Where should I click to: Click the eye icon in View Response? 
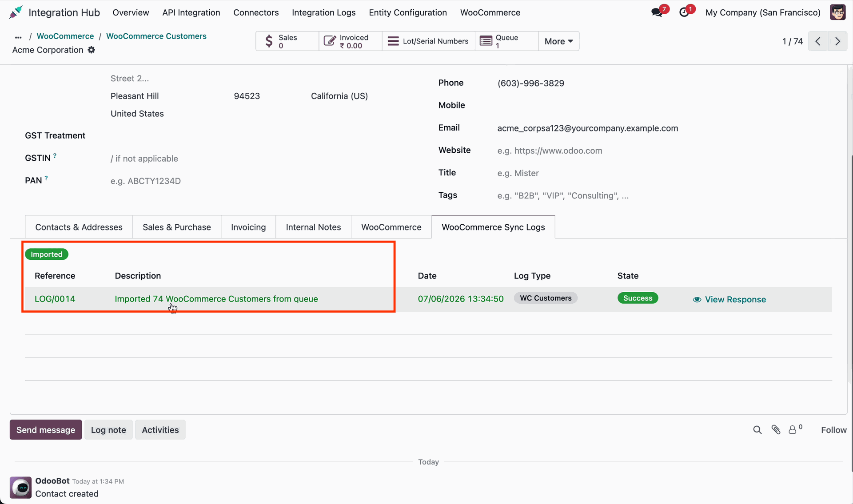click(697, 300)
